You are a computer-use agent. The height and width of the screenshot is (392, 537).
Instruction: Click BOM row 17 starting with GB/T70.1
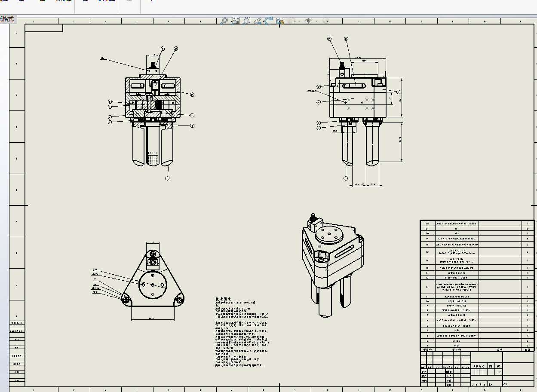tap(477, 252)
